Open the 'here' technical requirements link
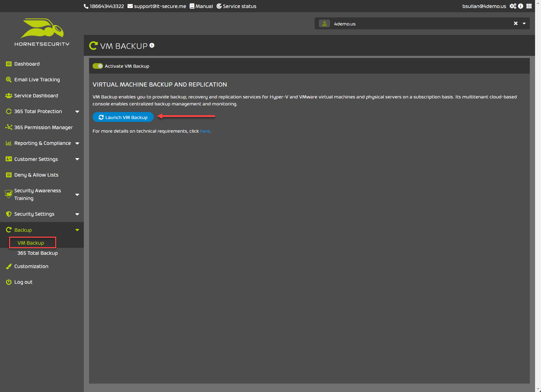The image size is (541, 392). pyautogui.click(x=205, y=131)
